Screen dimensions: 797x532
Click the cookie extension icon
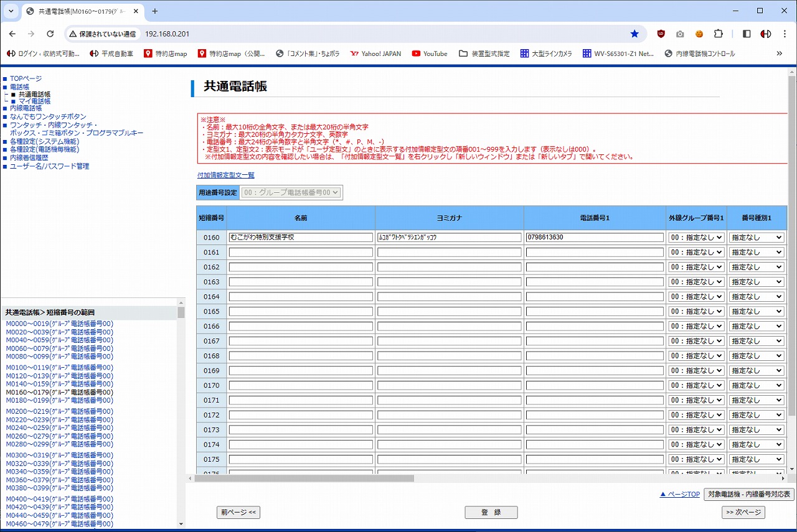(699, 34)
